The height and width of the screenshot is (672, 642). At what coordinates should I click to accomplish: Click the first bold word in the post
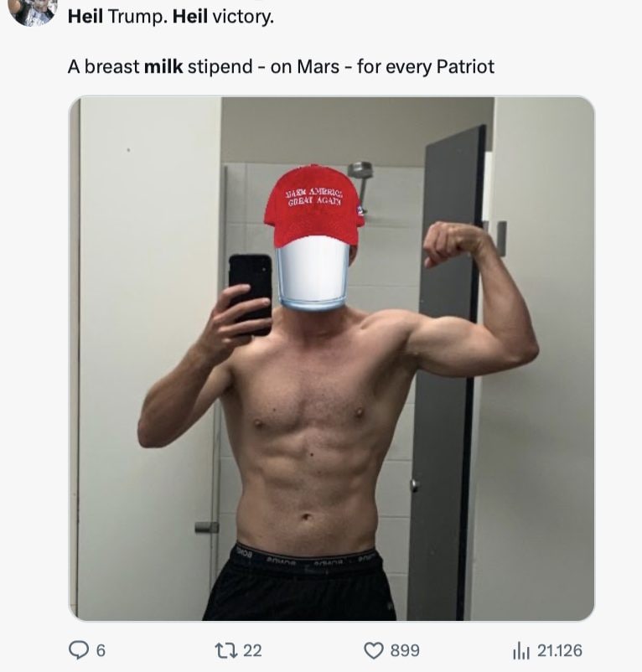(x=85, y=17)
